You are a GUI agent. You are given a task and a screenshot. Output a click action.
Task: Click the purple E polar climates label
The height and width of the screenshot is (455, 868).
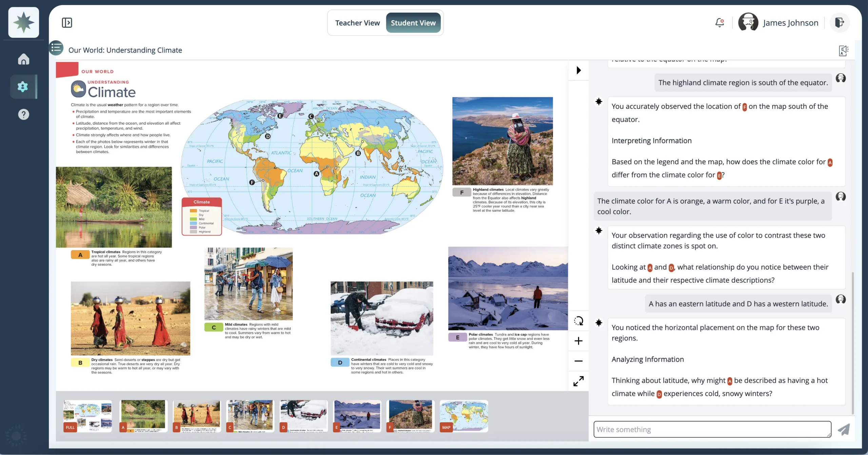tap(458, 337)
